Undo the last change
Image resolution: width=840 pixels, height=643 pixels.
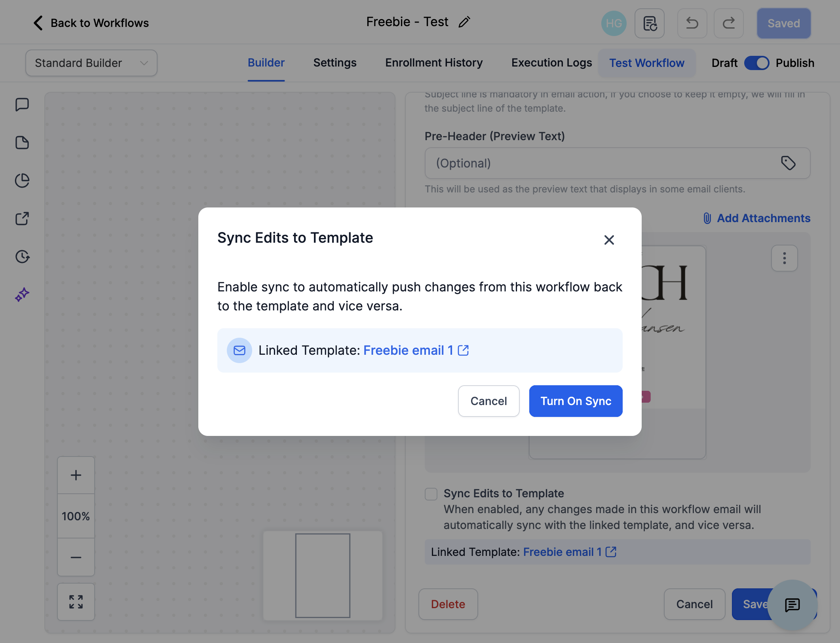coord(692,23)
